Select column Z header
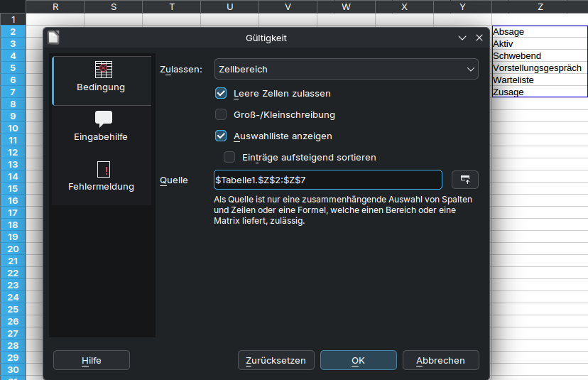The width and height of the screenshot is (588, 380). tap(540, 7)
